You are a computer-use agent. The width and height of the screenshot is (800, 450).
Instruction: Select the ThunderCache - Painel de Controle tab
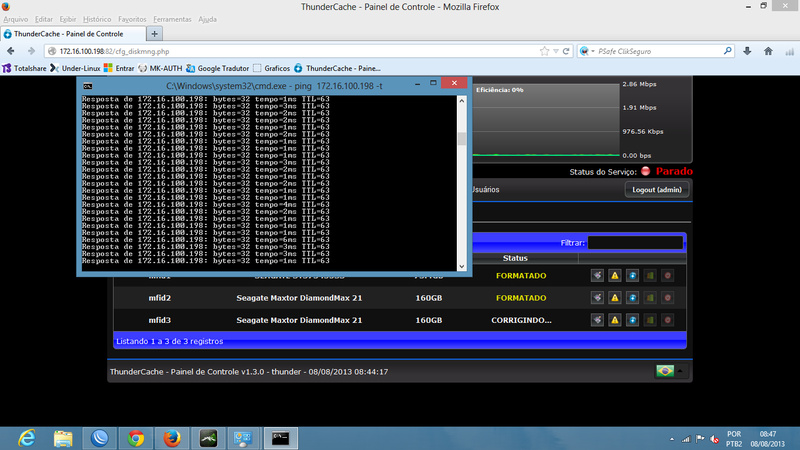72,34
